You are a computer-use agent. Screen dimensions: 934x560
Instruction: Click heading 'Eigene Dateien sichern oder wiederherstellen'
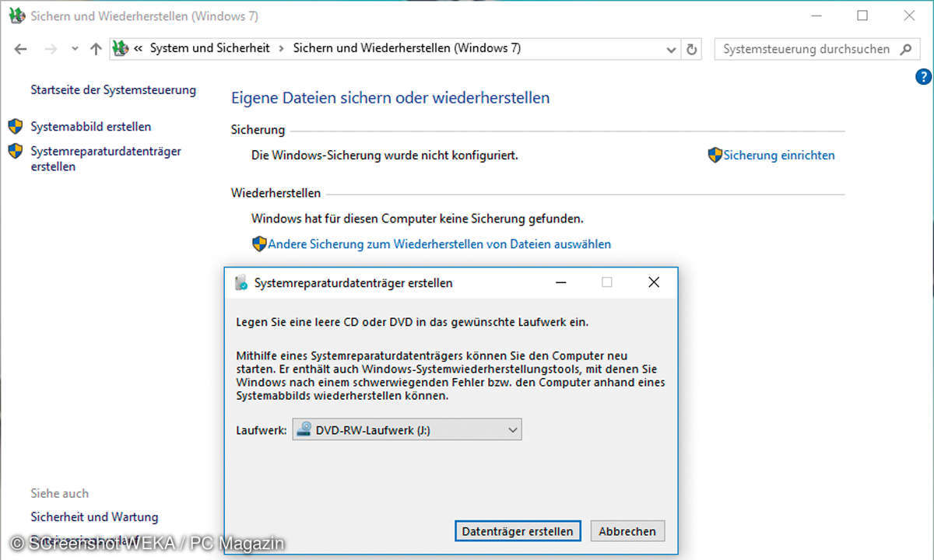(x=391, y=98)
